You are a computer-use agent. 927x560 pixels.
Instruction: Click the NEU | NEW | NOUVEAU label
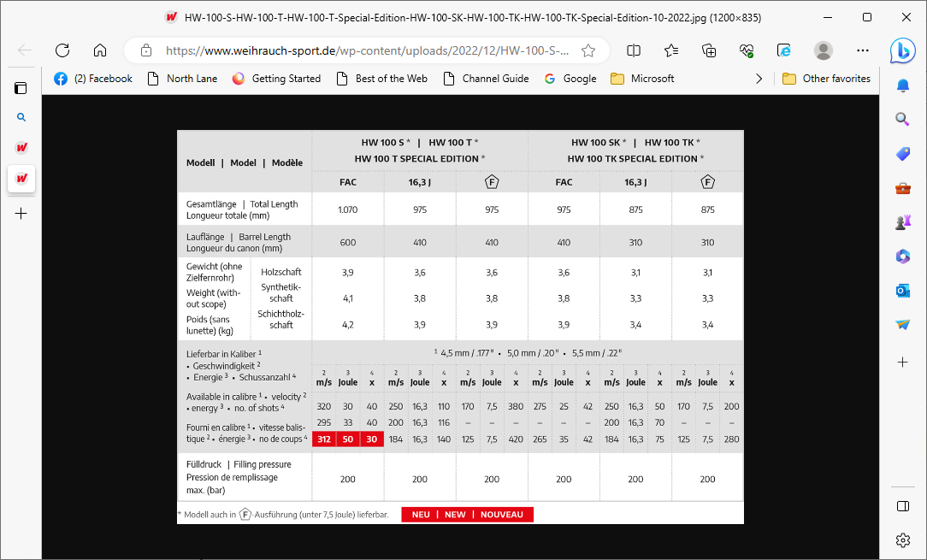[x=468, y=515]
